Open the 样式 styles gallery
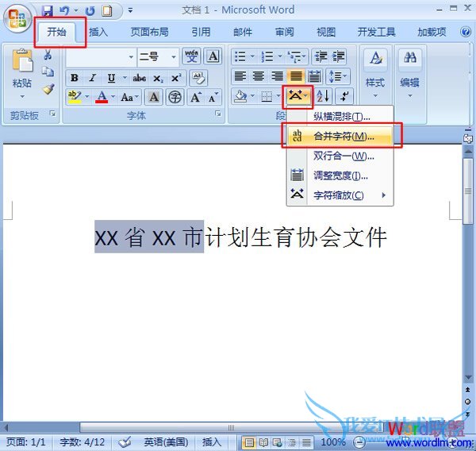 point(375,73)
